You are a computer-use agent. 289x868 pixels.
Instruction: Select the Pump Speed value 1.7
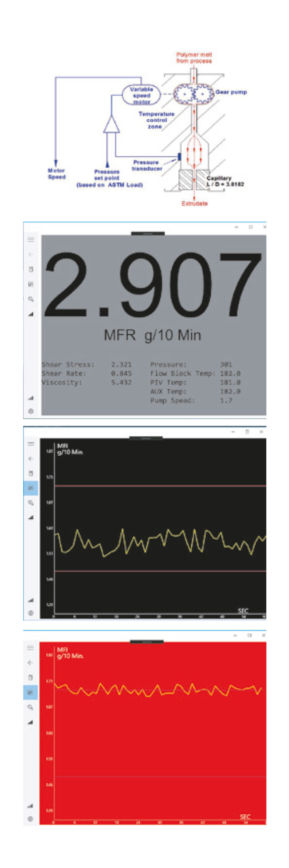point(226,400)
